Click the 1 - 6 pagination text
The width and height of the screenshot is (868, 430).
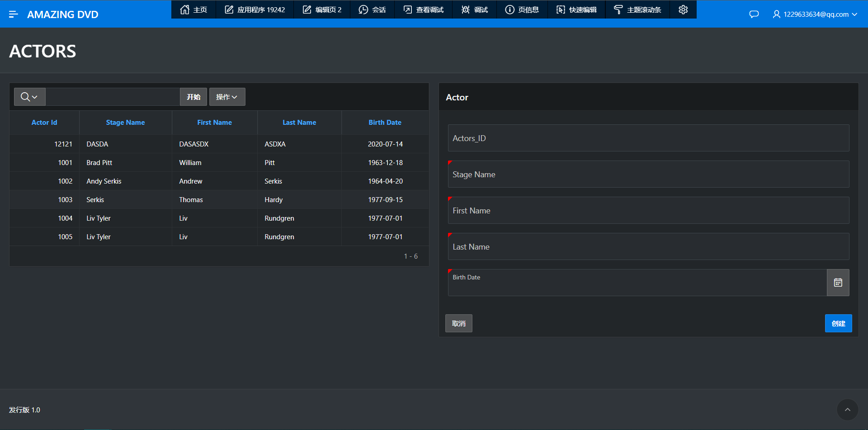point(410,256)
